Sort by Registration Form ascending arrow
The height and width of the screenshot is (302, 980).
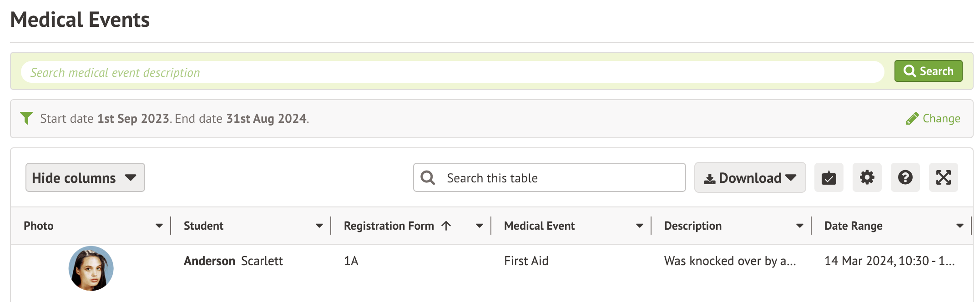tap(446, 226)
